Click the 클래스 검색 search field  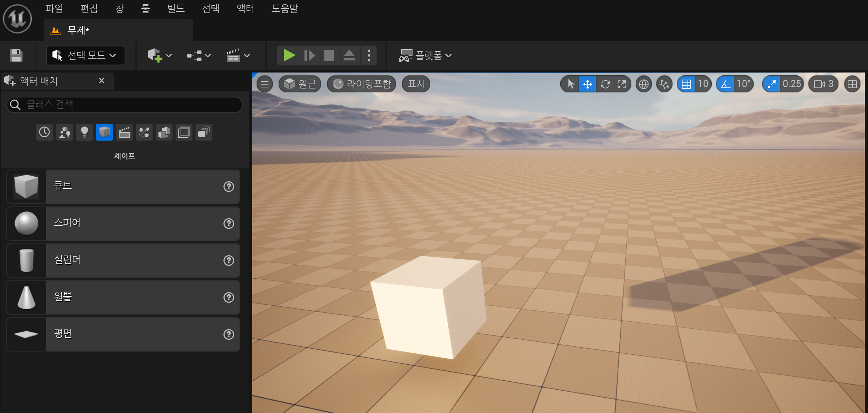(x=131, y=104)
